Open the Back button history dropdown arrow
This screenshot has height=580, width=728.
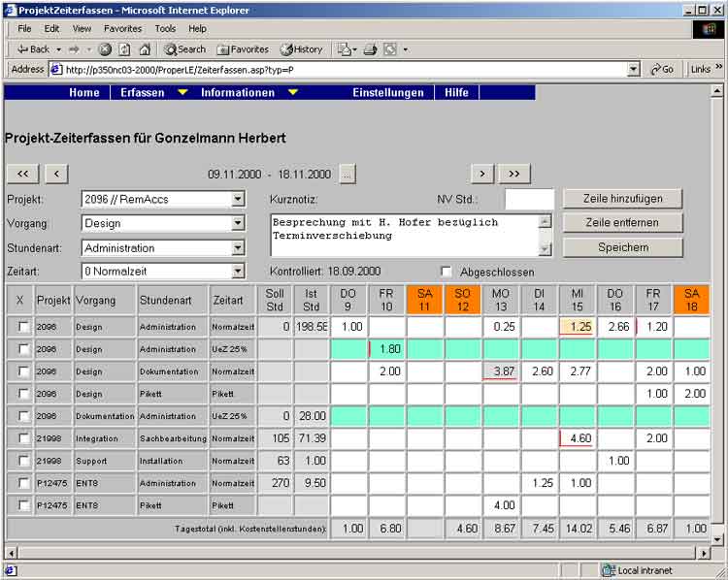click(x=58, y=49)
